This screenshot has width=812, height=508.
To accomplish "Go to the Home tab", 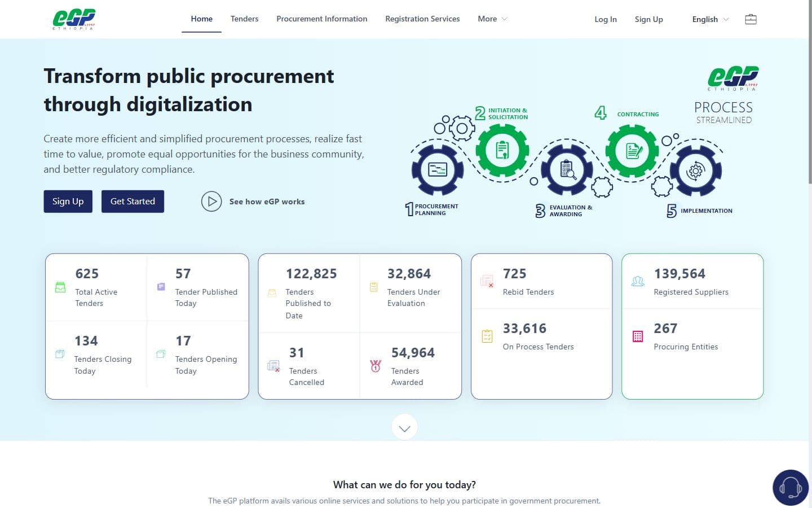I will (201, 19).
